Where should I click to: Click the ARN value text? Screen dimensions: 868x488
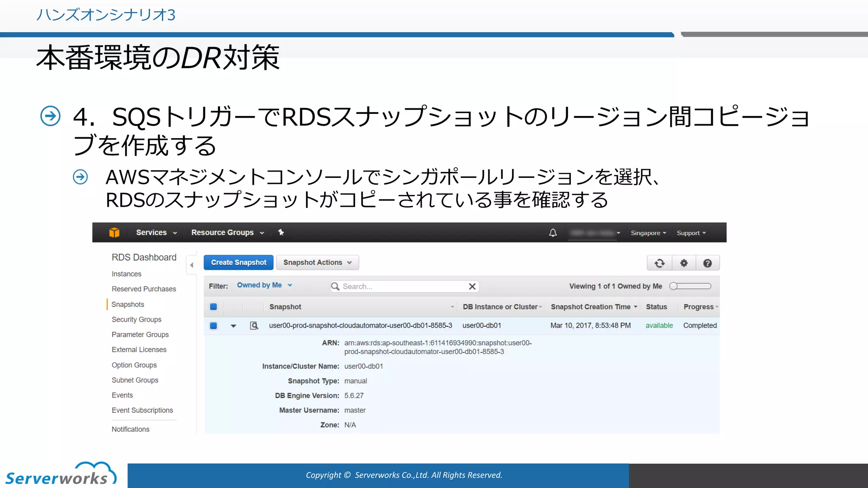point(438,347)
